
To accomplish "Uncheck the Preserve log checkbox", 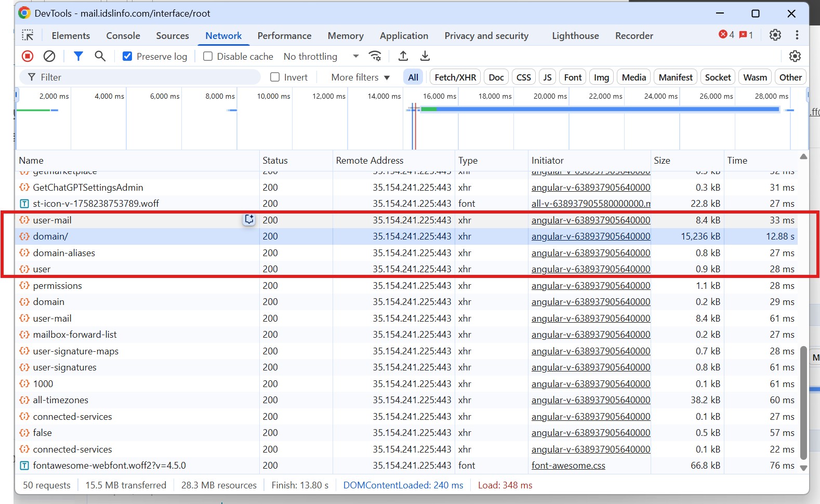I will click(x=127, y=56).
